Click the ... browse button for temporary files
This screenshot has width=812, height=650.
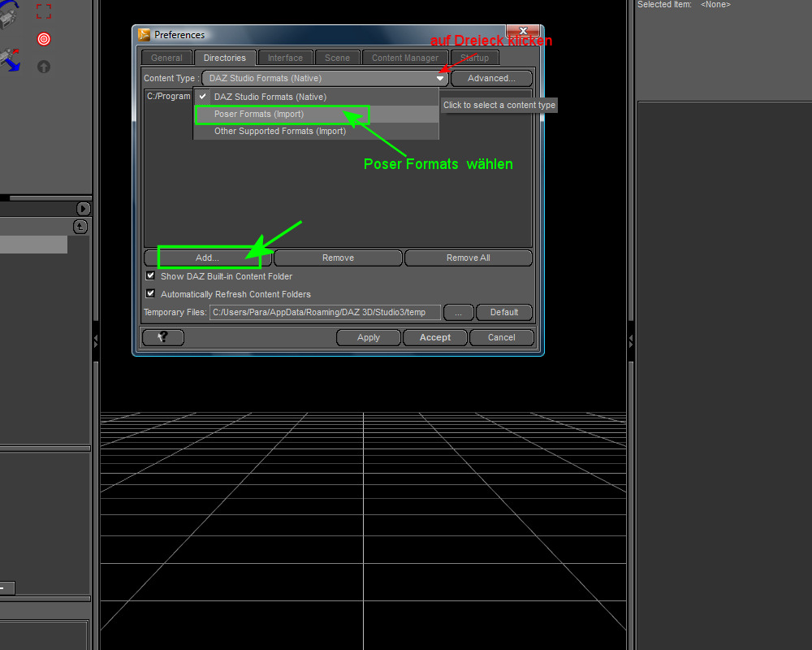click(x=458, y=312)
